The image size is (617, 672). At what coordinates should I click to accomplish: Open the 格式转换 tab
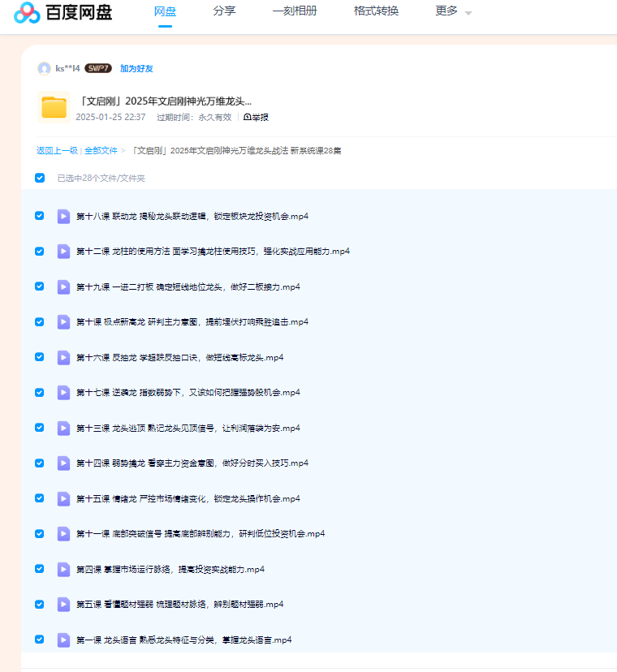pos(376,11)
